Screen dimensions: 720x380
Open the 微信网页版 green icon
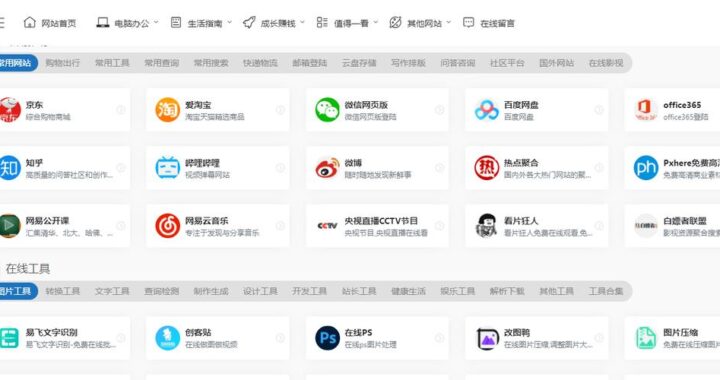click(x=327, y=110)
